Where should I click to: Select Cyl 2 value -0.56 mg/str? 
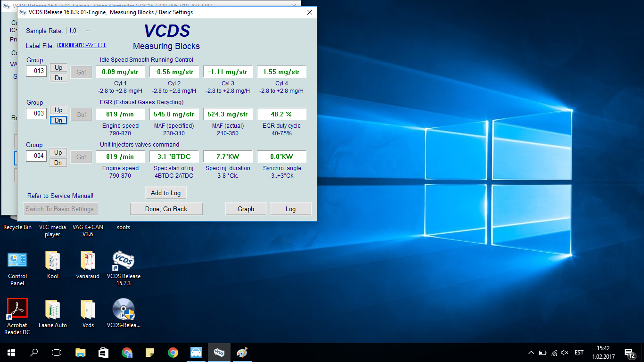(x=174, y=72)
